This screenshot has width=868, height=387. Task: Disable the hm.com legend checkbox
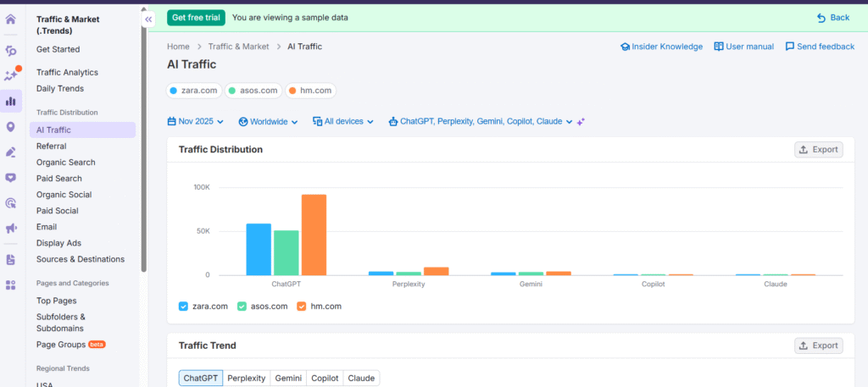coord(302,306)
